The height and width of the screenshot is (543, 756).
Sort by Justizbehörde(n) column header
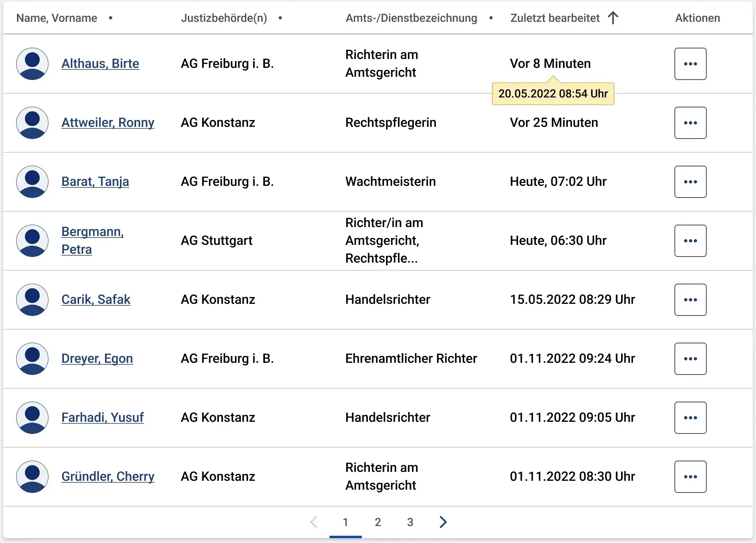click(x=224, y=18)
